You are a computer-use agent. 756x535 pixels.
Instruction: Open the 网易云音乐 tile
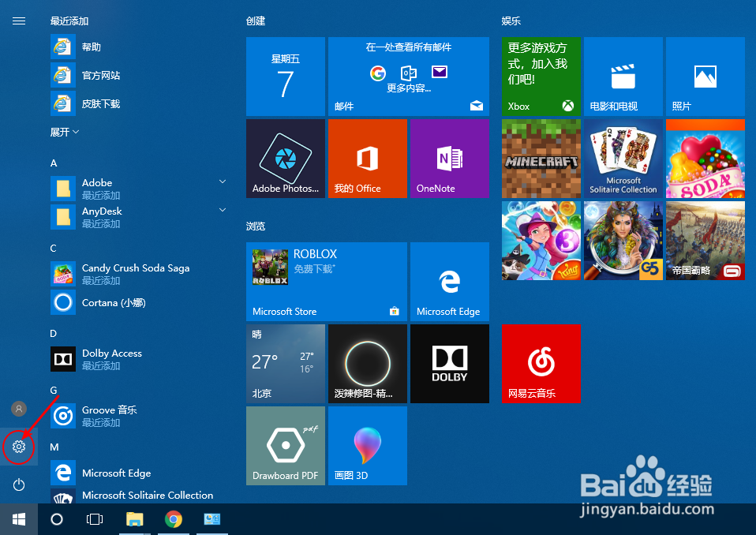click(x=541, y=364)
